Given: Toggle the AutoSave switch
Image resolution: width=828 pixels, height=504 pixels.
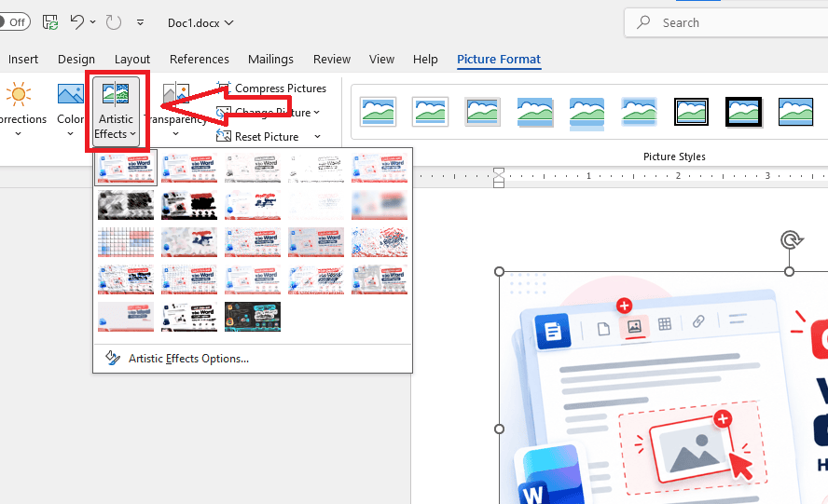Looking at the screenshot, I should tap(14, 22).
